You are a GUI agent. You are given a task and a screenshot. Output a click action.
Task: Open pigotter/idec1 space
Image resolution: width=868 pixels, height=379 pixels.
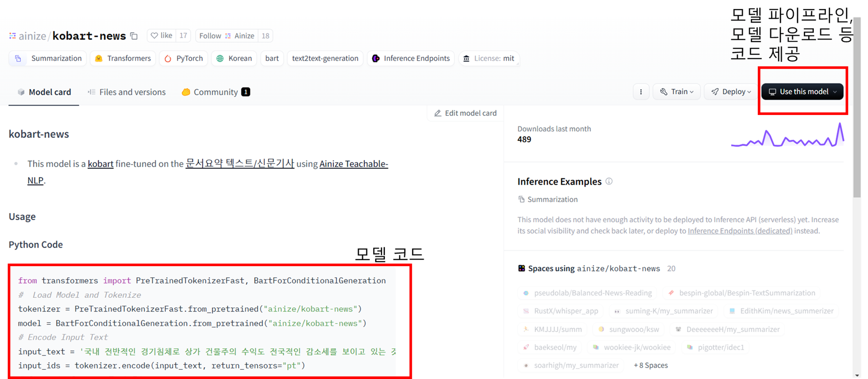tap(715, 347)
